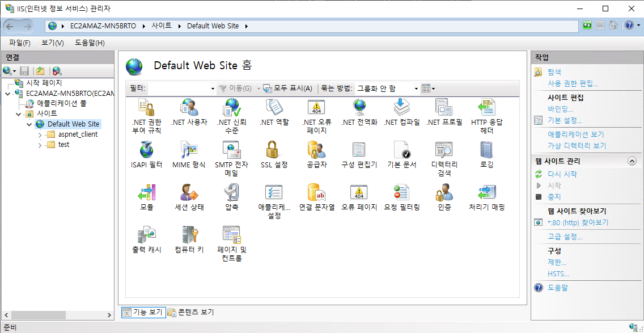Click the up-folder icon in 연결 toolbar
The width and height of the screenshot is (644, 333).
(40, 71)
